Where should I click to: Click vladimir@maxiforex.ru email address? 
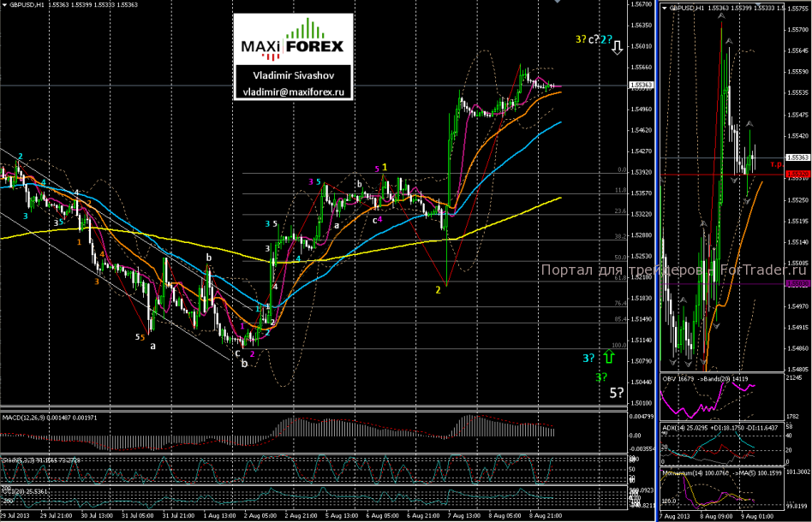[291, 91]
